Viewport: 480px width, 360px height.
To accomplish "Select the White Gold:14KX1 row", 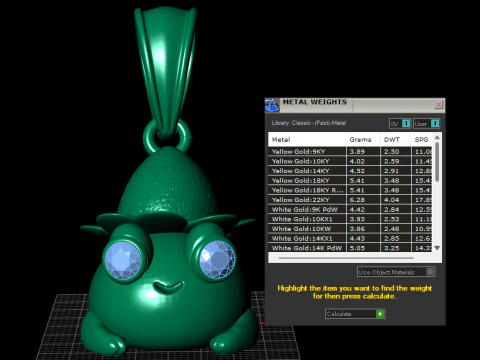I will [x=350, y=238].
